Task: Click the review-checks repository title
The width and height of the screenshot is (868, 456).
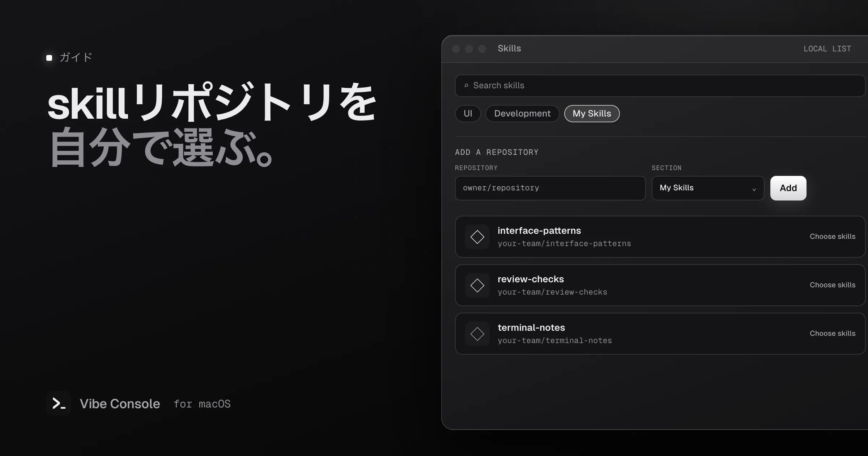Action: 531,279
